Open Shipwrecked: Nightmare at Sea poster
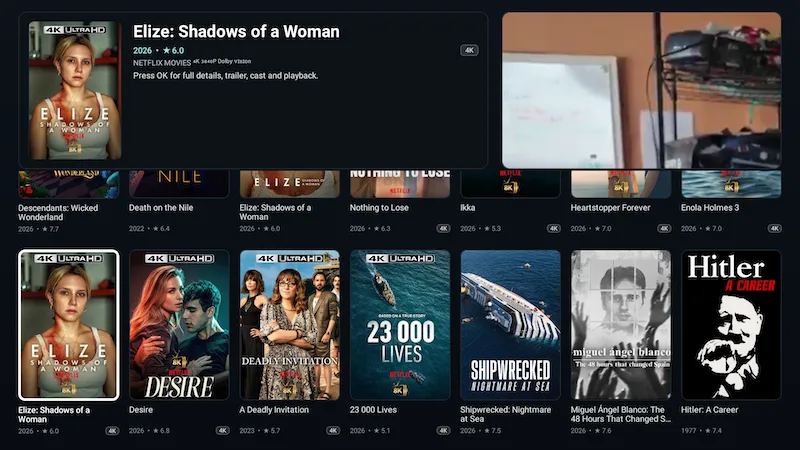This screenshot has width=800, height=450. coord(510,325)
